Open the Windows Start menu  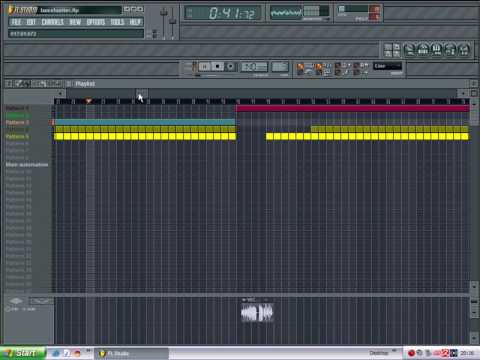coord(23,353)
